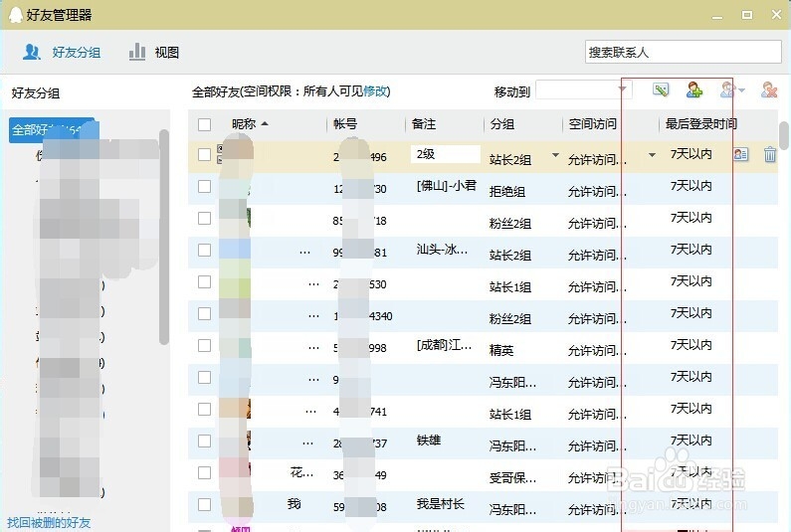The image size is (791, 532).
Task: Open the 允许访问 dropdown arrow in first row
Action: (x=652, y=155)
